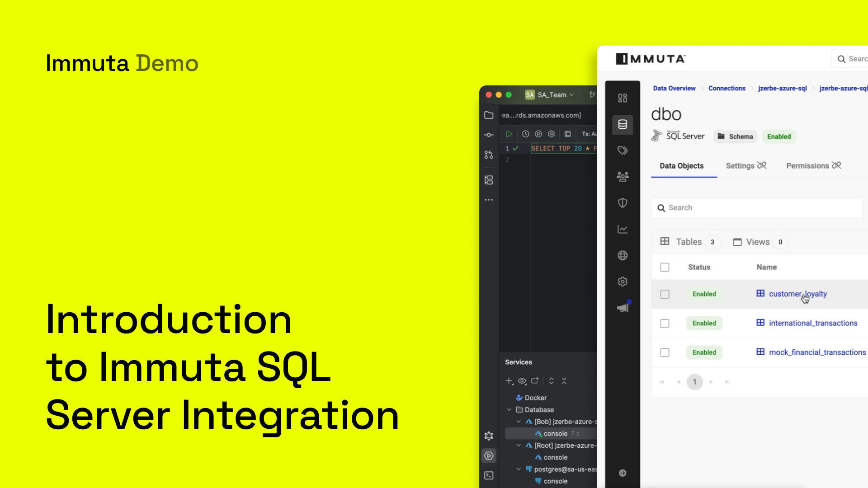
Task: Open the Settings tab for dbo schema
Action: (741, 165)
